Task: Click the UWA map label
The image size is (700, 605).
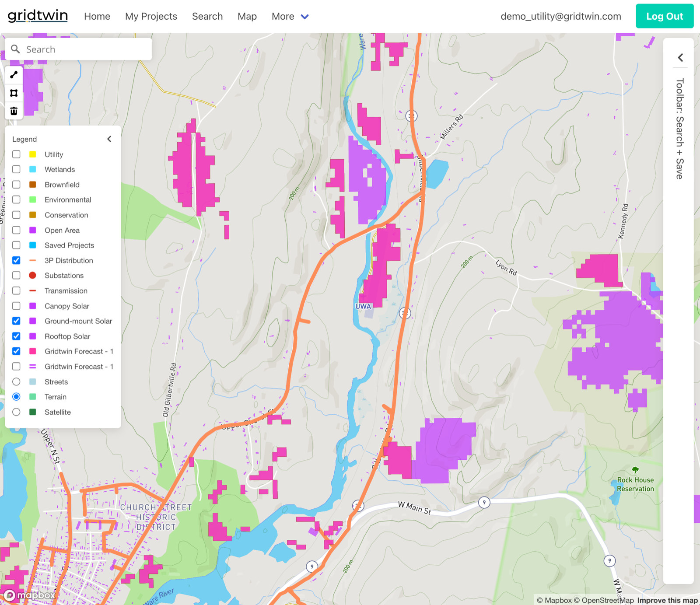Action: (363, 306)
